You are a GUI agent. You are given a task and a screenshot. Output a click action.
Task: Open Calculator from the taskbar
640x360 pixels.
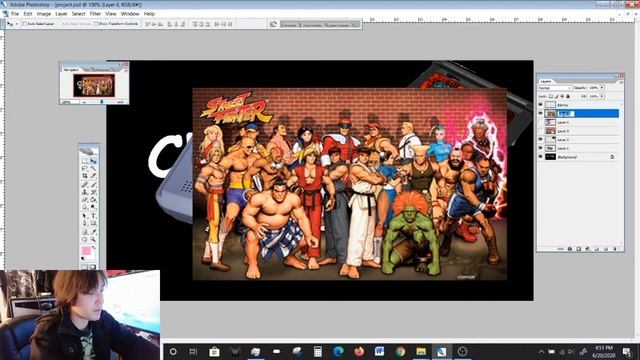317,351
